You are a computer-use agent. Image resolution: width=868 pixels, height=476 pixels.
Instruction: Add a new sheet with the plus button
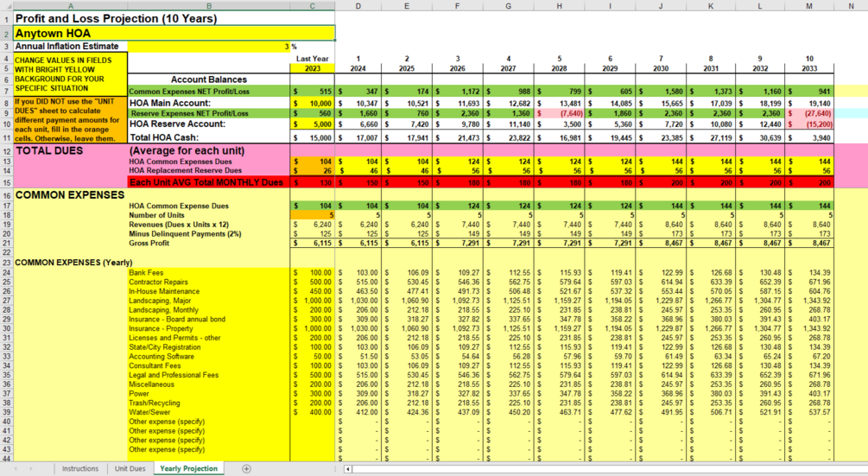pyautogui.click(x=246, y=469)
